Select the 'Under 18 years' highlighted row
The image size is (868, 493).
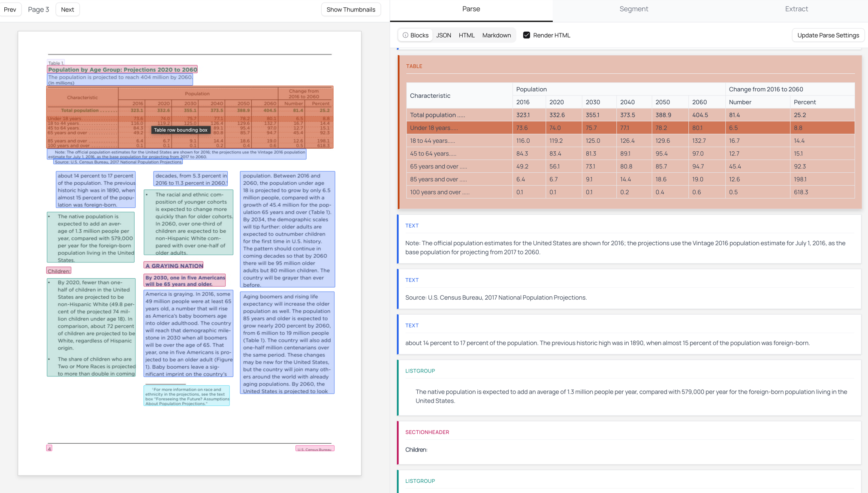(x=630, y=128)
